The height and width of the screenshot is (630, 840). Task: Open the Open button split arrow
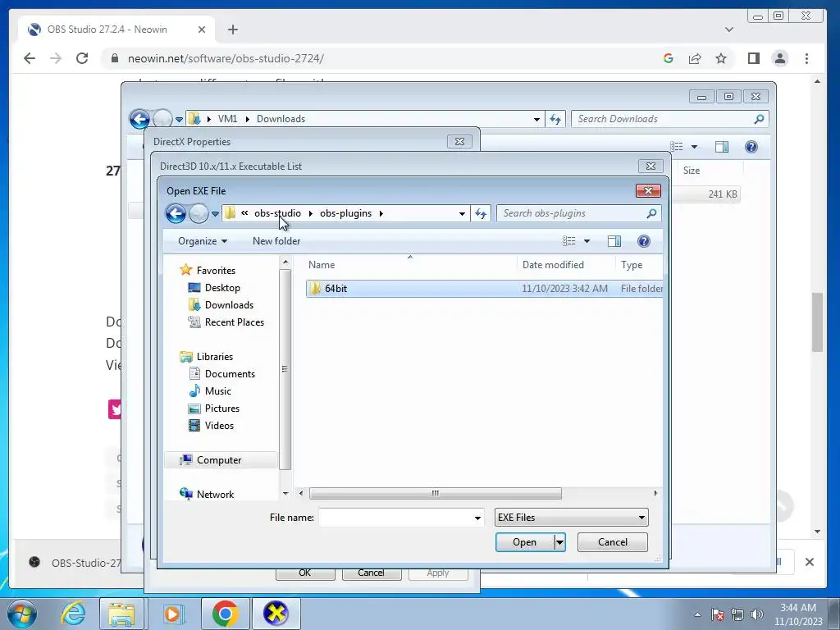pos(559,542)
